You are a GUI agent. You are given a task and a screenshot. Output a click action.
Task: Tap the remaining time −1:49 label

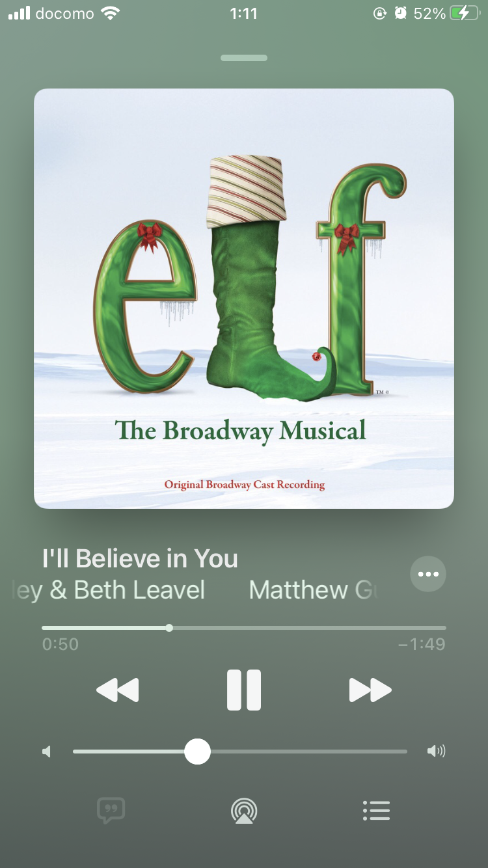click(422, 644)
